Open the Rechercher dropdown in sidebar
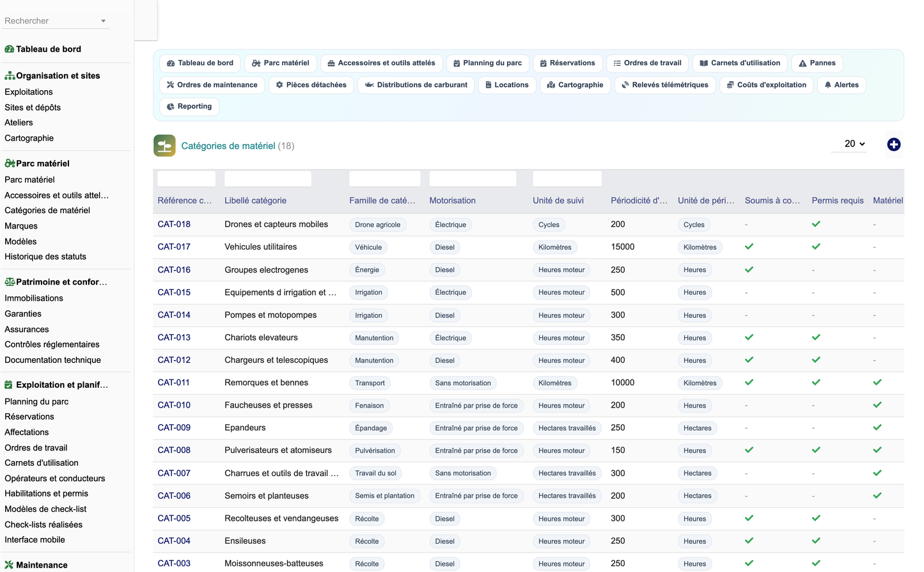 [x=56, y=21]
